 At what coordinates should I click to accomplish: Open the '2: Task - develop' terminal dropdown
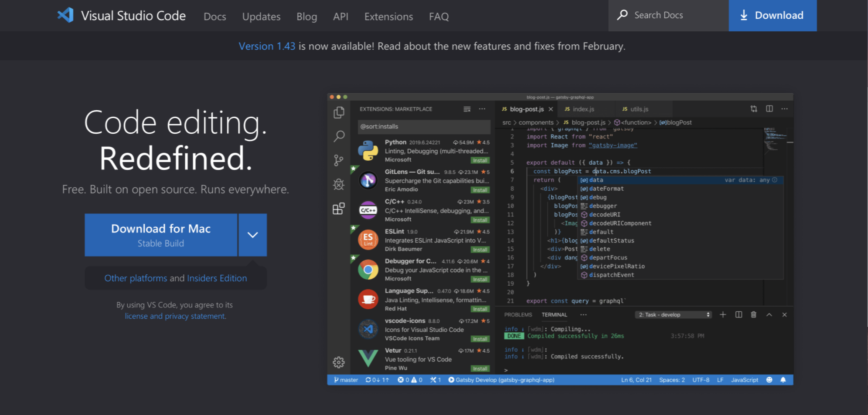[673, 314]
